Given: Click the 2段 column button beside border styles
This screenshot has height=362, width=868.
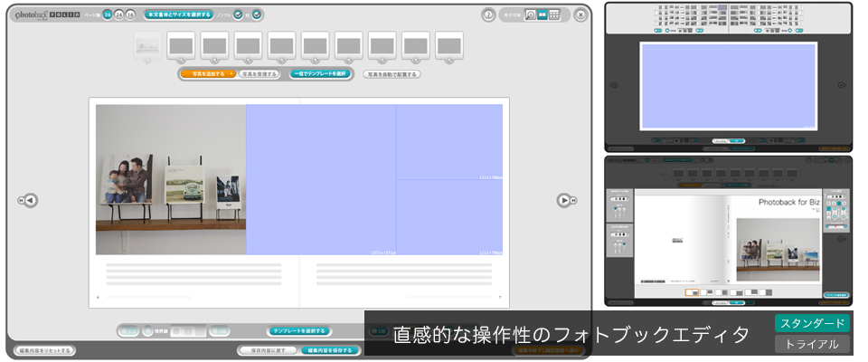Looking at the screenshot, I should click(x=219, y=331).
